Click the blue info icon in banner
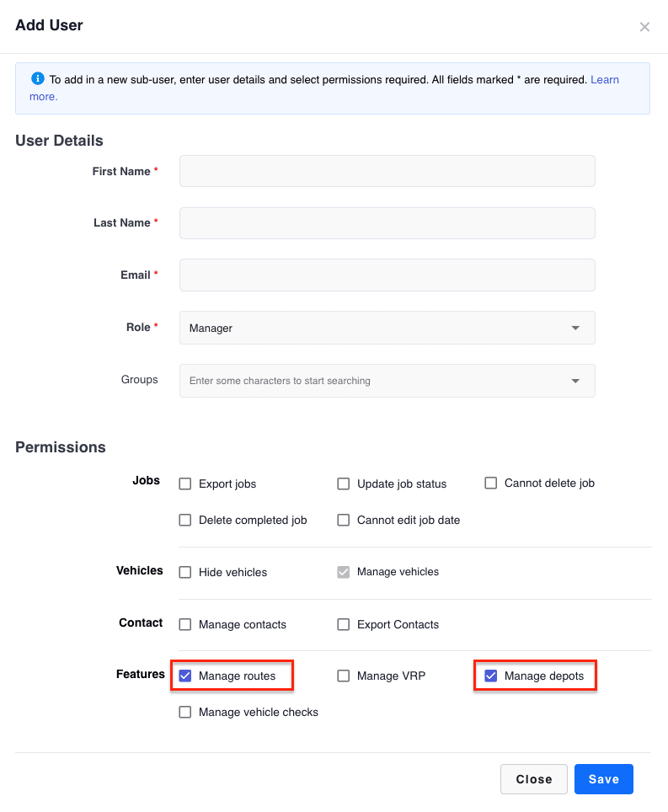Screen dimensions: 668x812 (x=37, y=79)
